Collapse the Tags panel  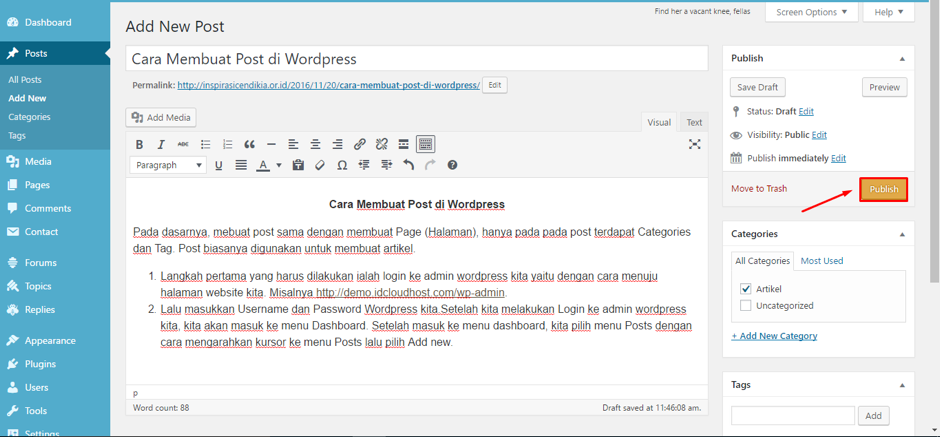902,385
